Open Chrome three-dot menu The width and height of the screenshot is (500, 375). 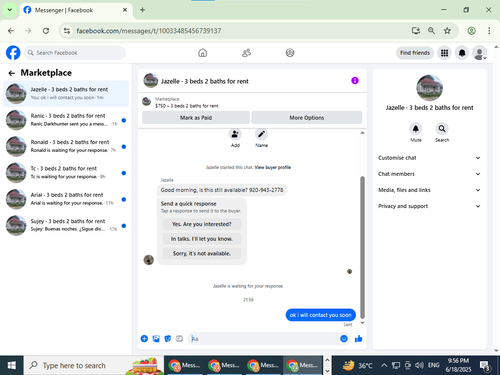pyautogui.click(x=489, y=31)
